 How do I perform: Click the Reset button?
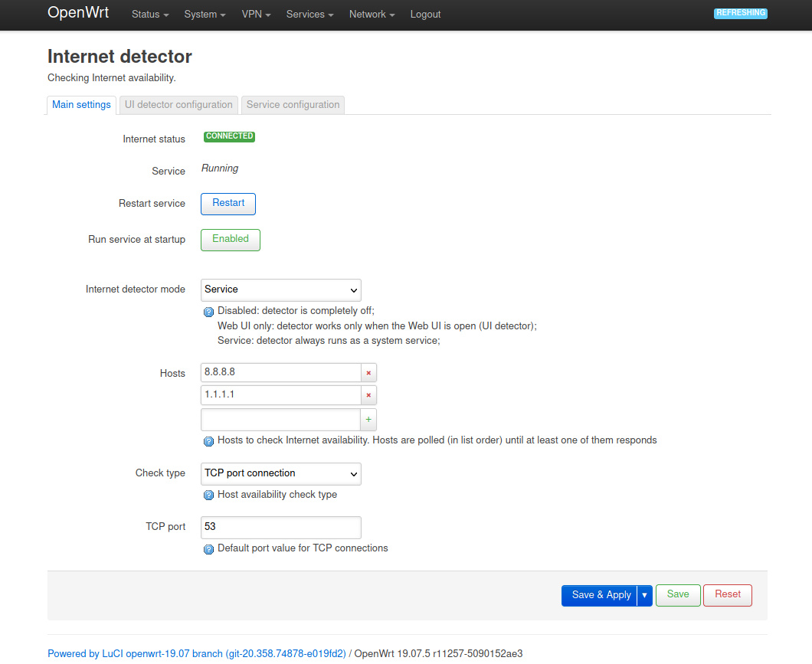(727, 595)
